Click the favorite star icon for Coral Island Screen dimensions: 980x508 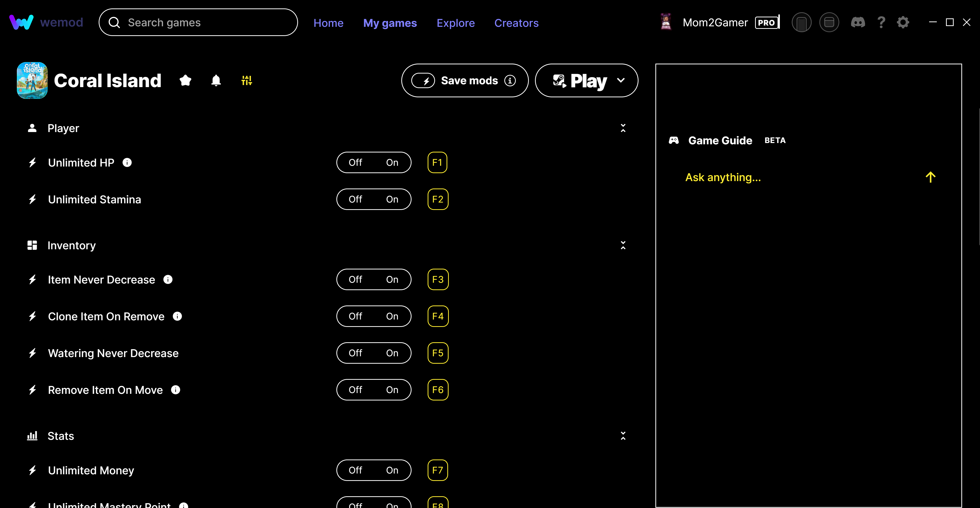pyautogui.click(x=185, y=80)
